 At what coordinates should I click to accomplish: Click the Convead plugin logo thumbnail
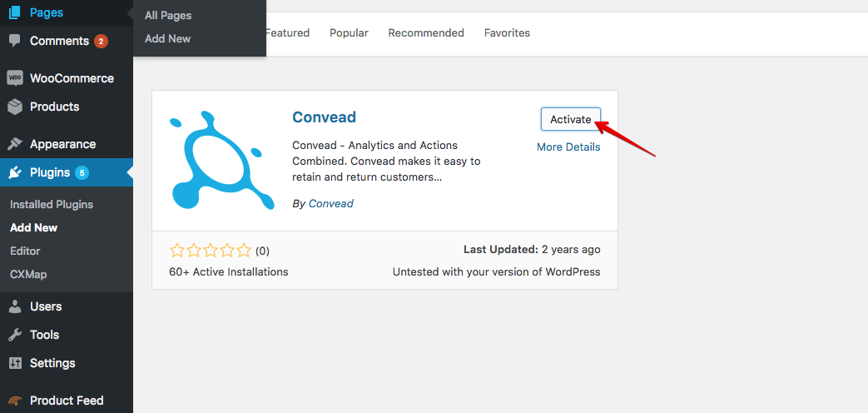pos(221,161)
